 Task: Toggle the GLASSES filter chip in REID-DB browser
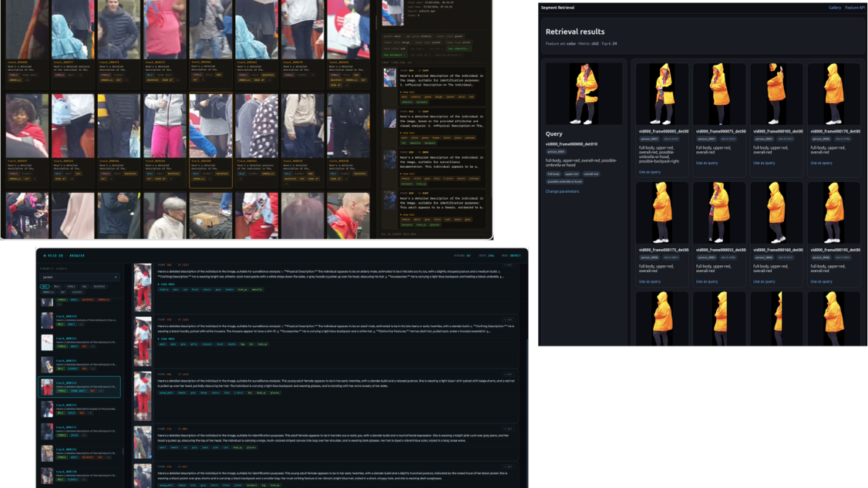pyautogui.click(x=77, y=292)
